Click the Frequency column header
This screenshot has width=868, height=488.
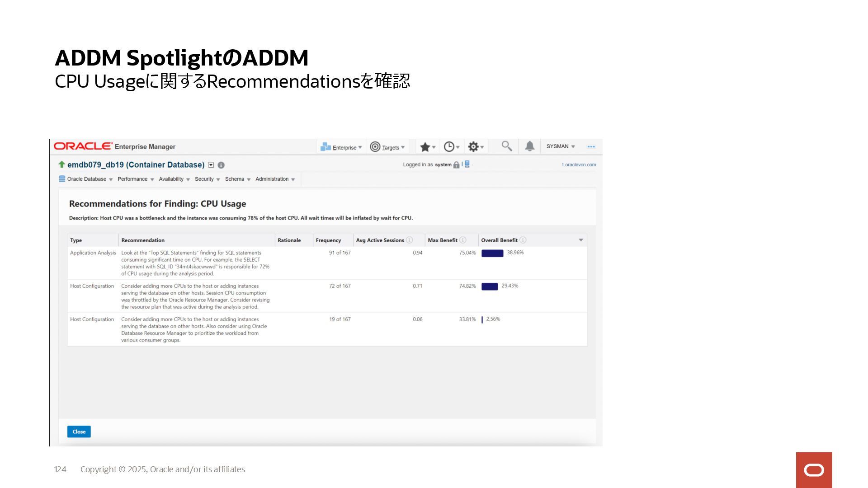pos(333,240)
